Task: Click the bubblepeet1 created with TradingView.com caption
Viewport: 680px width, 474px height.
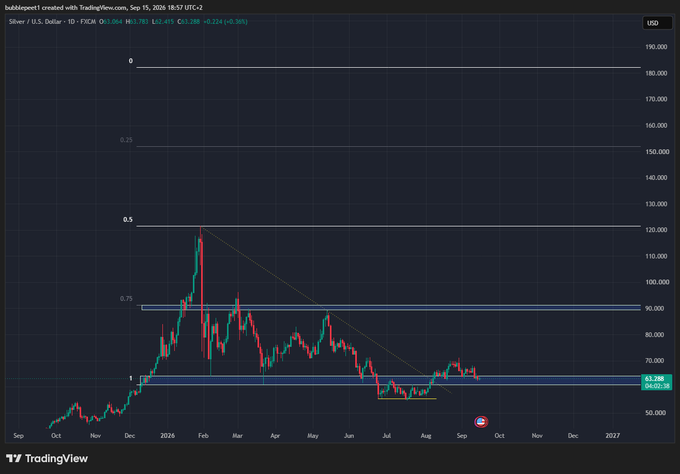Action: 104,7
